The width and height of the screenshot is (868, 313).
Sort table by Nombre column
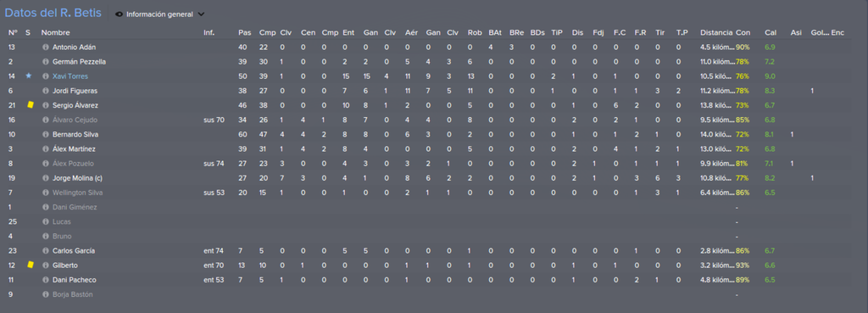(55, 33)
